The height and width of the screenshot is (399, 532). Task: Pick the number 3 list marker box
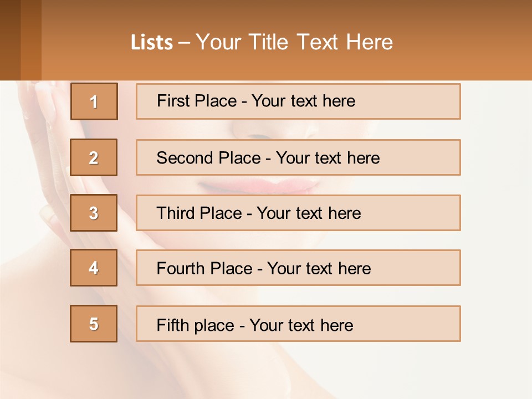click(94, 213)
